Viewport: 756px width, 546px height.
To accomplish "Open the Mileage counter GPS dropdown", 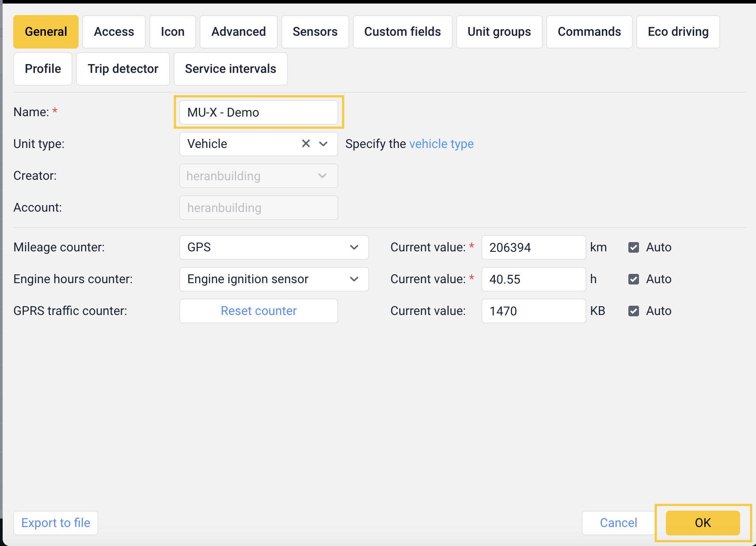I will click(x=274, y=247).
